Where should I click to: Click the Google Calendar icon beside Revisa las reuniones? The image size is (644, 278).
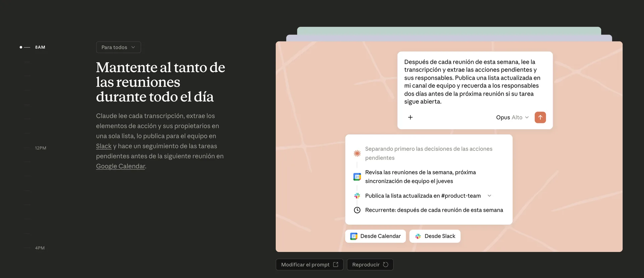point(357,177)
